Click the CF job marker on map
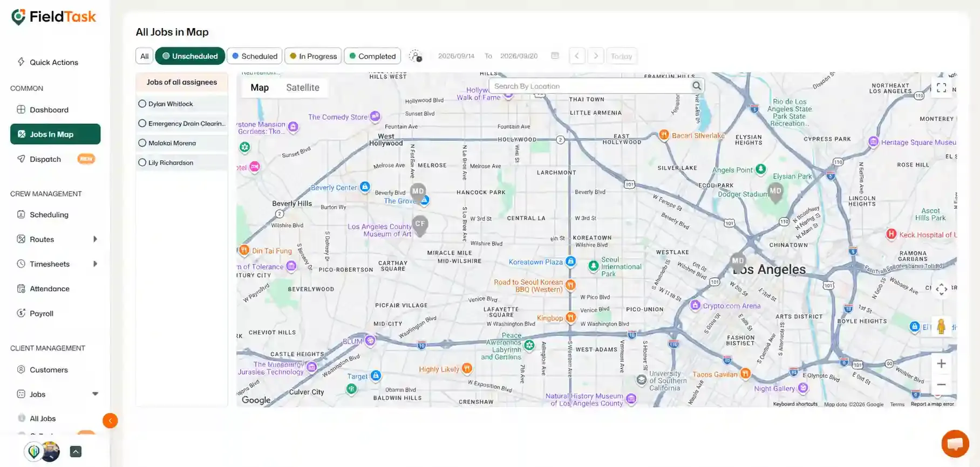The width and height of the screenshot is (980, 467). [x=420, y=225]
